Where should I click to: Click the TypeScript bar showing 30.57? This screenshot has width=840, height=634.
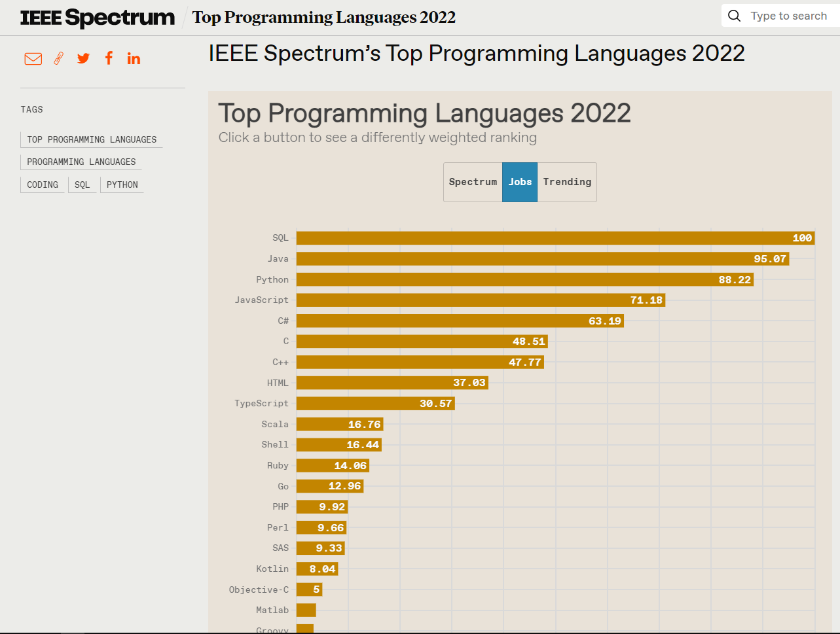[376, 404]
